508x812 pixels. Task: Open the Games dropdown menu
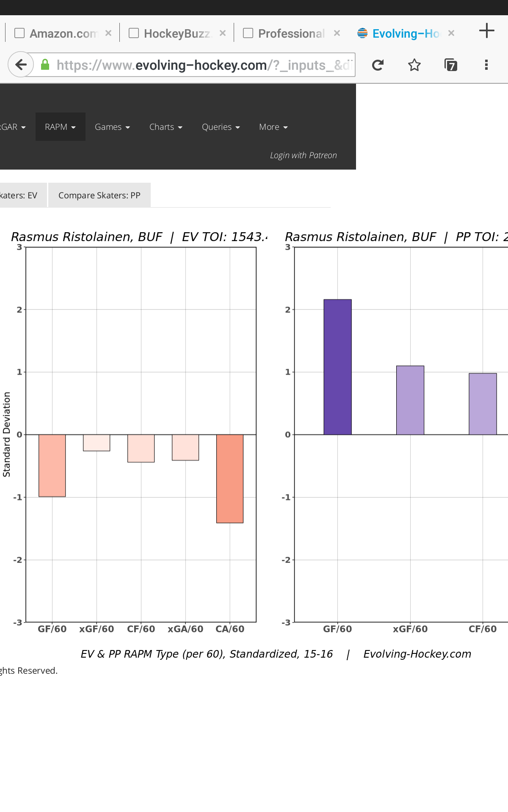(x=112, y=127)
